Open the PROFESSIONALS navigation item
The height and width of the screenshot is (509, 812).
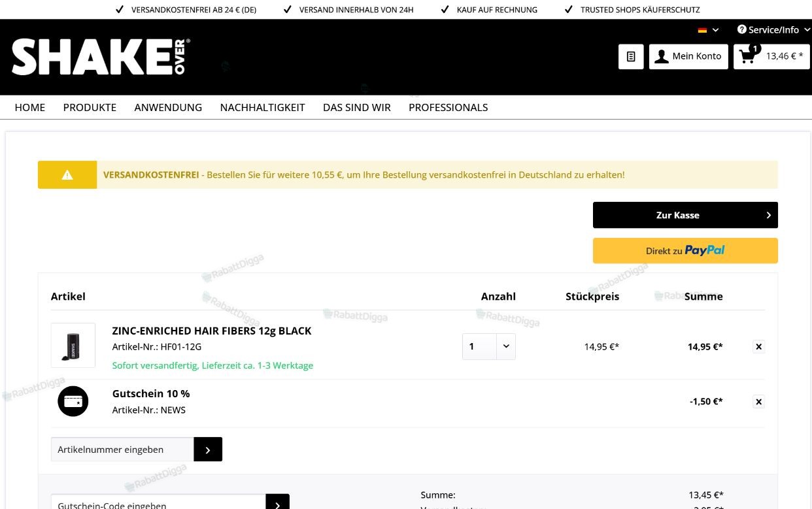click(448, 107)
